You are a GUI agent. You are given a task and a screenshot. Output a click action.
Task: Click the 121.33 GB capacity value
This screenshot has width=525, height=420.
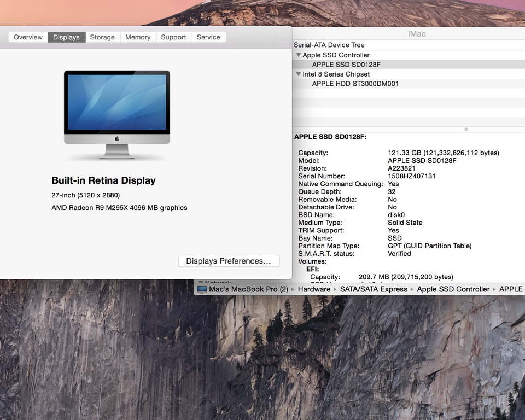coord(444,153)
